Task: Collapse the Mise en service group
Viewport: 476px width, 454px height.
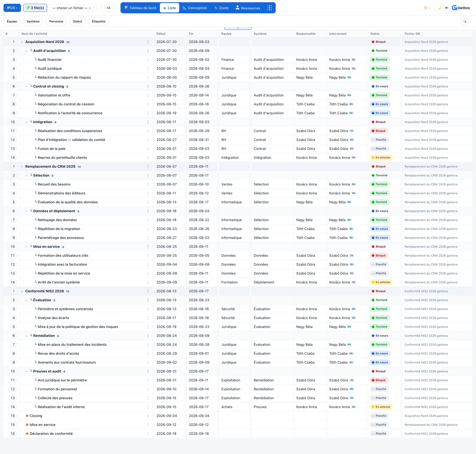Action: 27,247
